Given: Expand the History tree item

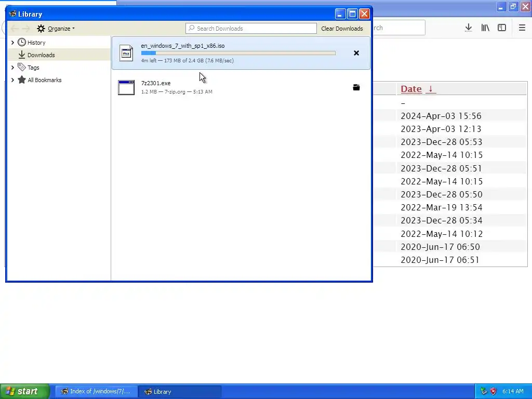Looking at the screenshot, I should [x=12, y=43].
